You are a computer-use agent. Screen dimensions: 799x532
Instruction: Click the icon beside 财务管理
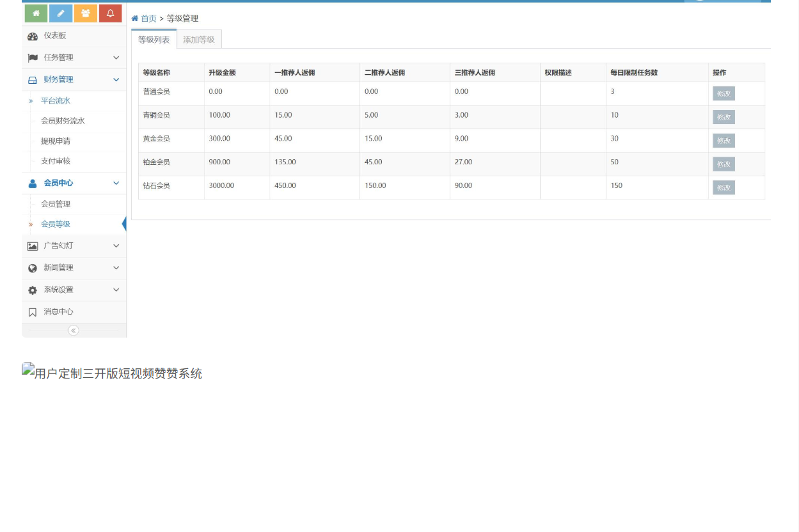[x=33, y=80]
